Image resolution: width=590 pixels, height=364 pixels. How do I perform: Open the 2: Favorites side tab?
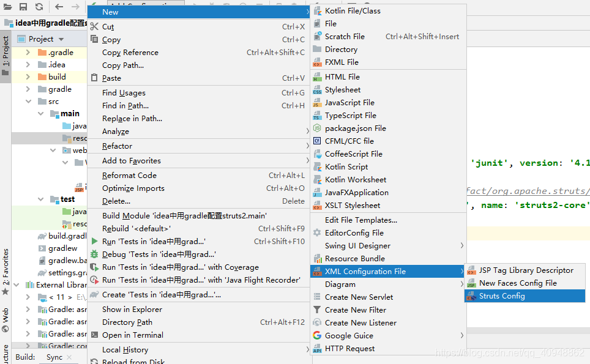click(x=6, y=272)
